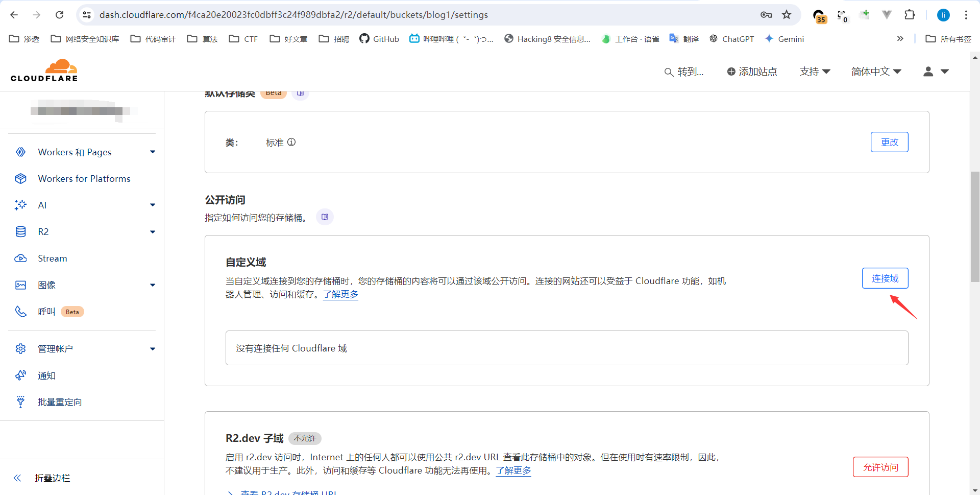Open password manager key icon
The width and height of the screenshot is (980, 495).
point(766,15)
